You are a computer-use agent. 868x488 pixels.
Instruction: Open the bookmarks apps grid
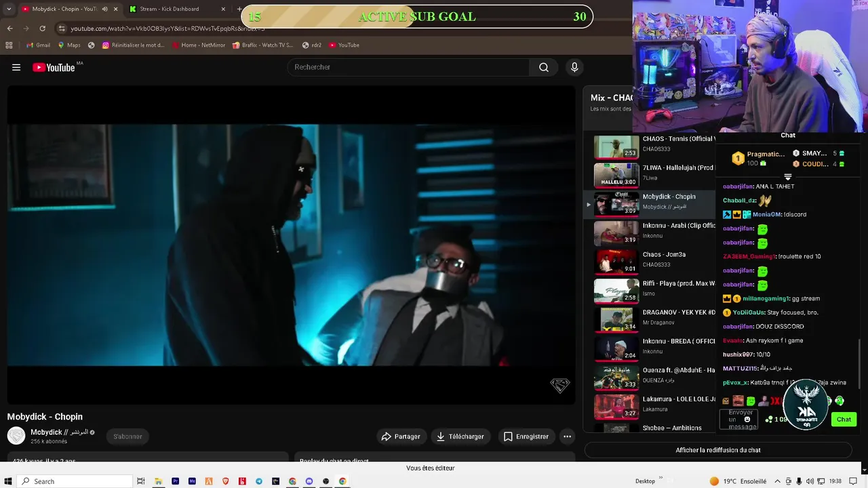pyautogui.click(x=9, y=45)
